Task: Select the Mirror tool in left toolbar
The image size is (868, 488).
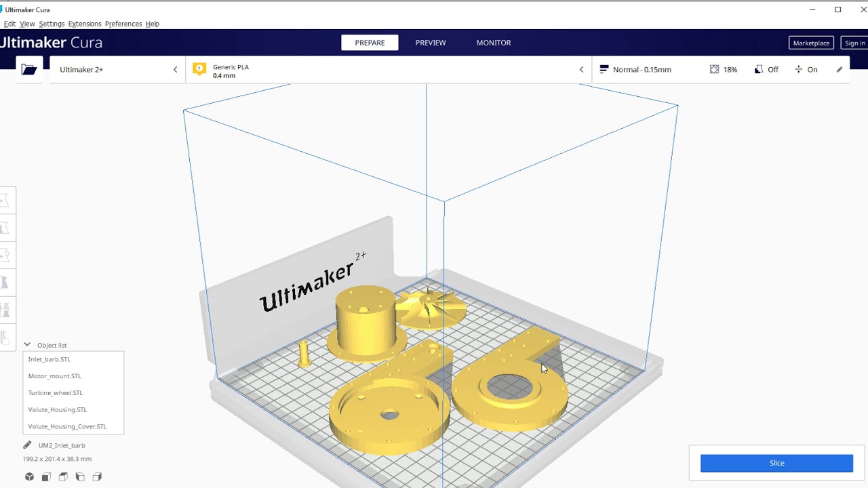Action: 6,282
